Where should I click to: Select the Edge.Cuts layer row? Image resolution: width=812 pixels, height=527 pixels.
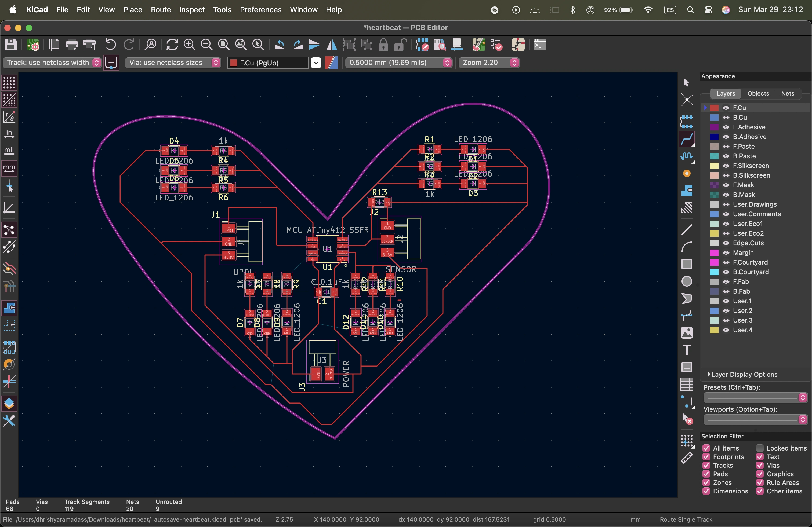(748, 243)
